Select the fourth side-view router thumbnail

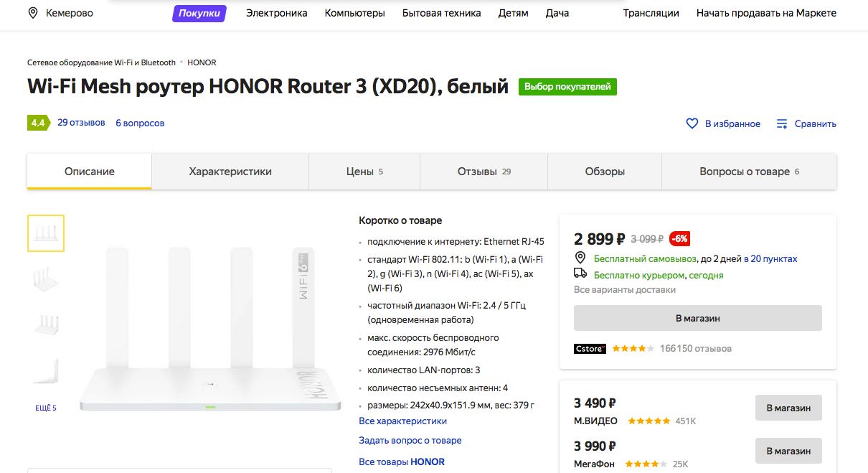click(46, 371)
